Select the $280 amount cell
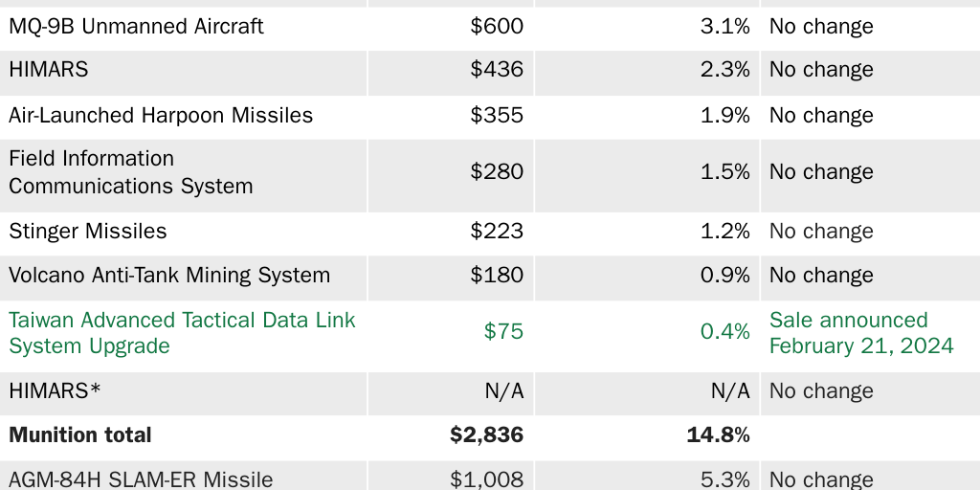Image resolution: width=980 pixels, height=490 pixels. click(x=497, y=172)
